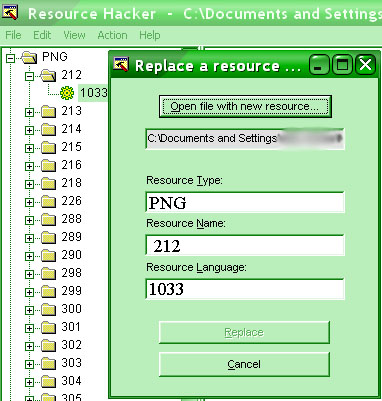Open the Edit menu
The height and width of the screenshot is (401, 382).
click(42, 35)
